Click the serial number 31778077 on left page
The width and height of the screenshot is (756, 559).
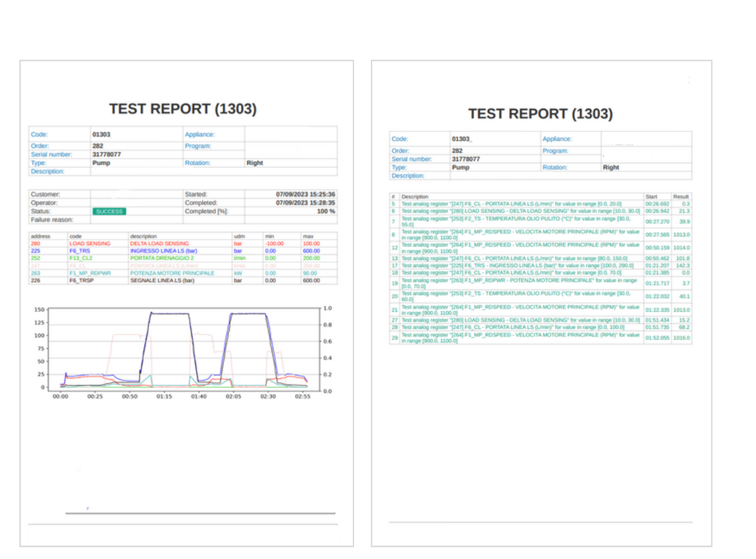(x=106, y=154)
